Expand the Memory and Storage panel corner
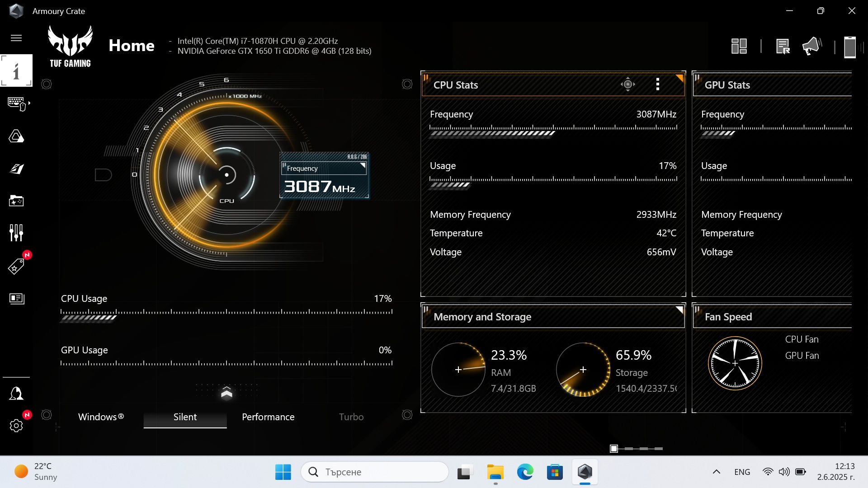The width and height of the screenshot is (868, 488). point(679,310)
